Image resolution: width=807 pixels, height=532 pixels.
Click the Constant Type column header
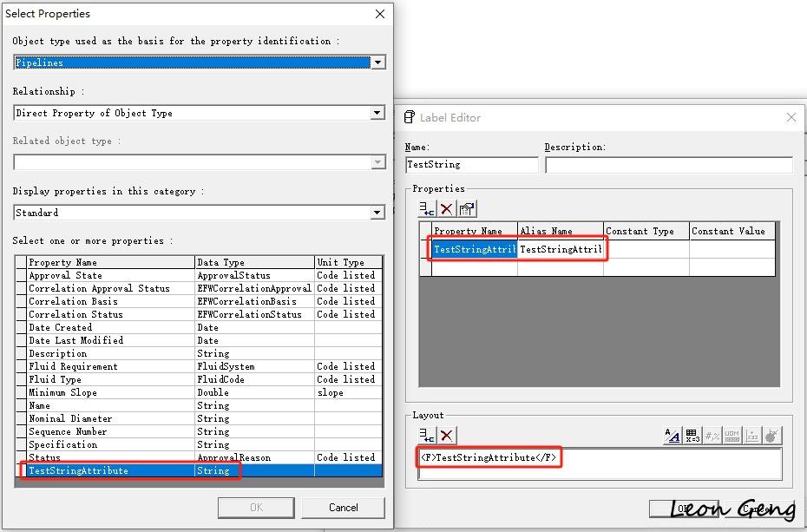pos(646,231)
